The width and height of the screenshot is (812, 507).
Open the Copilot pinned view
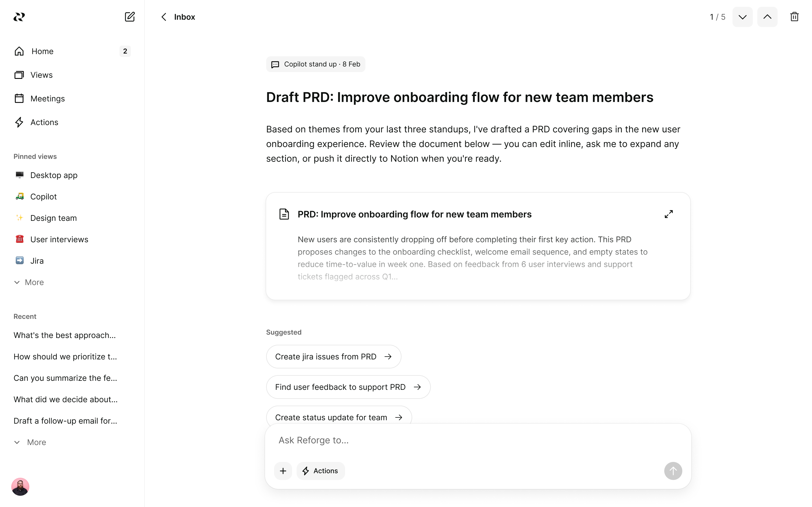(x=43, y=197)
